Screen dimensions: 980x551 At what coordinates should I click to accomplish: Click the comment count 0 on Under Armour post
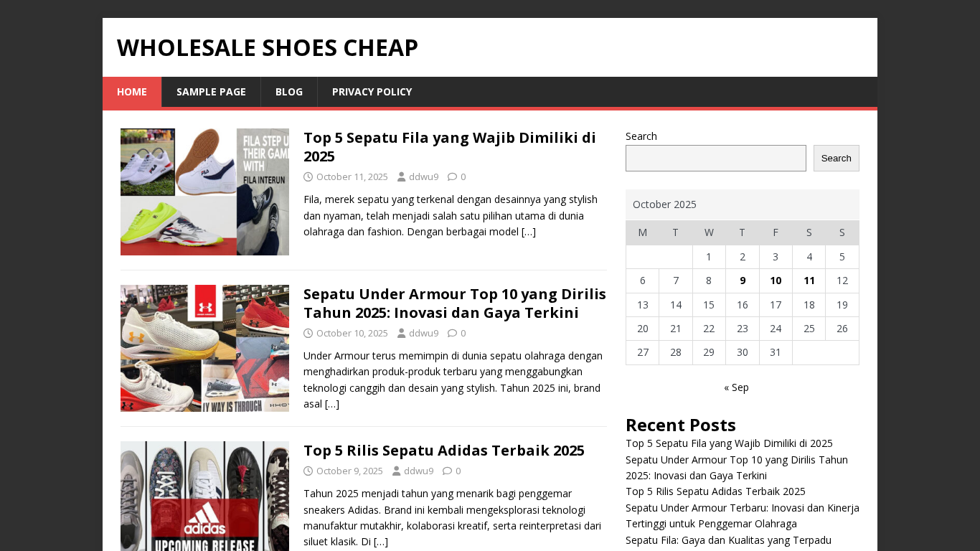[x=463, y=333]
